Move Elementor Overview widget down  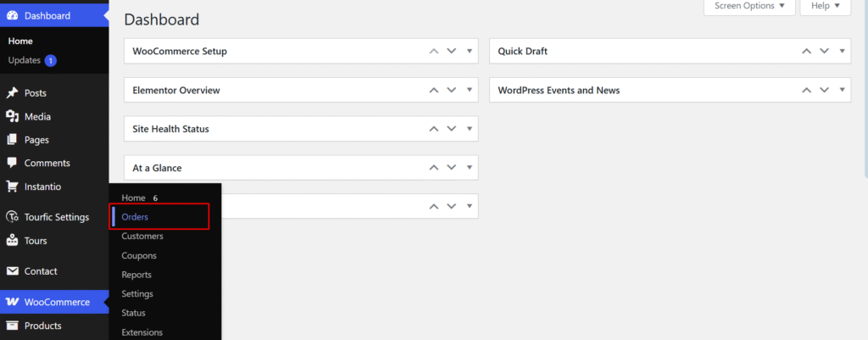pos(452,90)
